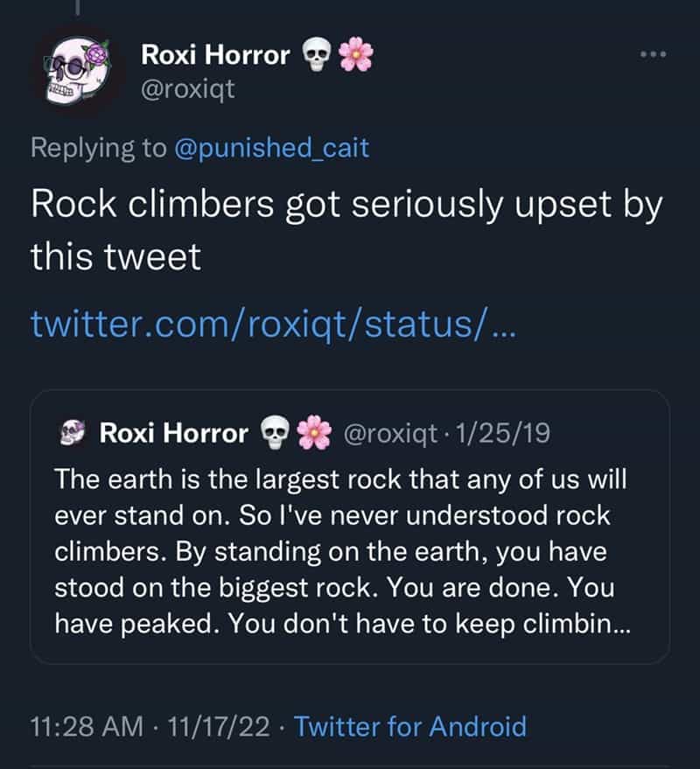Open the quoted tweet card
This screenshot has width=700, height=769.
tap(350, 525)
